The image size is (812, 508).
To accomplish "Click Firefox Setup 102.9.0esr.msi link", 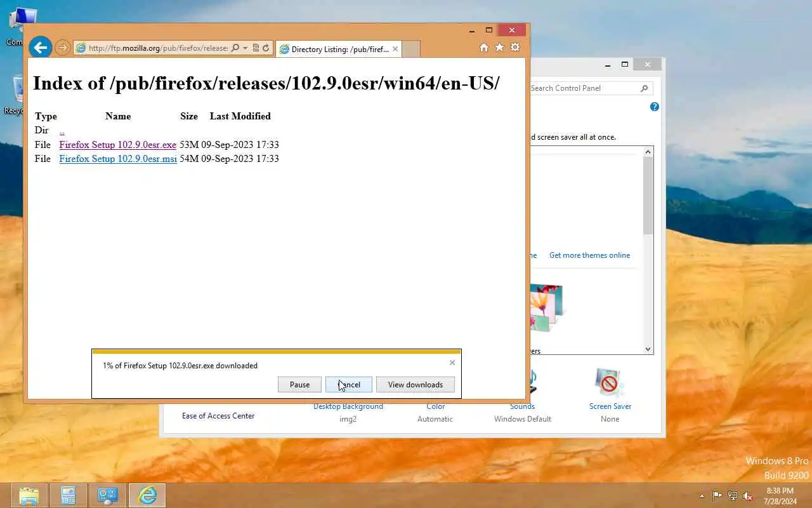I will [118, 159].
